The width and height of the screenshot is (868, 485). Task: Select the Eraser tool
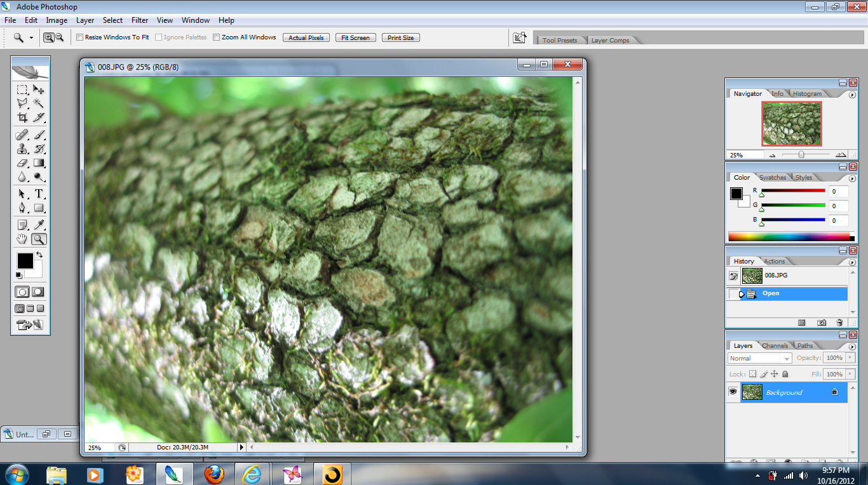pyautogui.click(x=22, y=163)
